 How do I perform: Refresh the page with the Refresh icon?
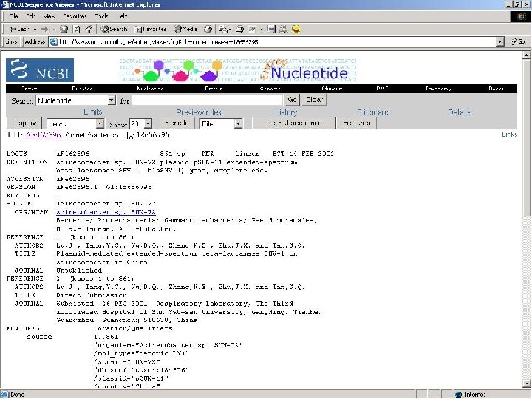[x=76, y=29]
